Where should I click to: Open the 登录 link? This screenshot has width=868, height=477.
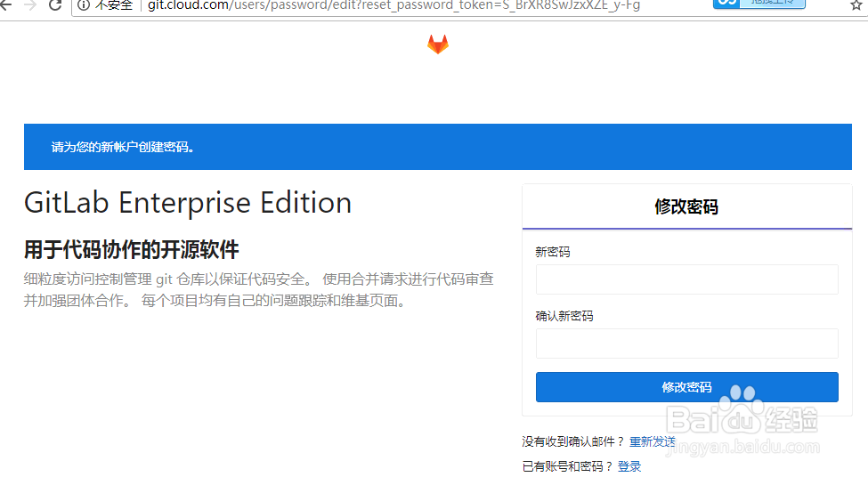pyautogui.click(x=629, y=466)
